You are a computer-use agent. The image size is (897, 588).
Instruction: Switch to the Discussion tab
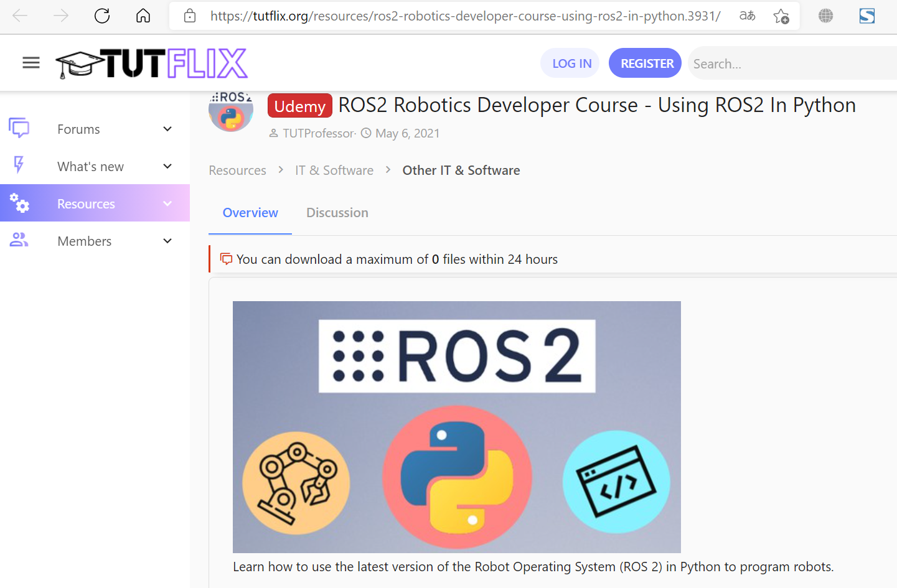[x=337, y=213]
